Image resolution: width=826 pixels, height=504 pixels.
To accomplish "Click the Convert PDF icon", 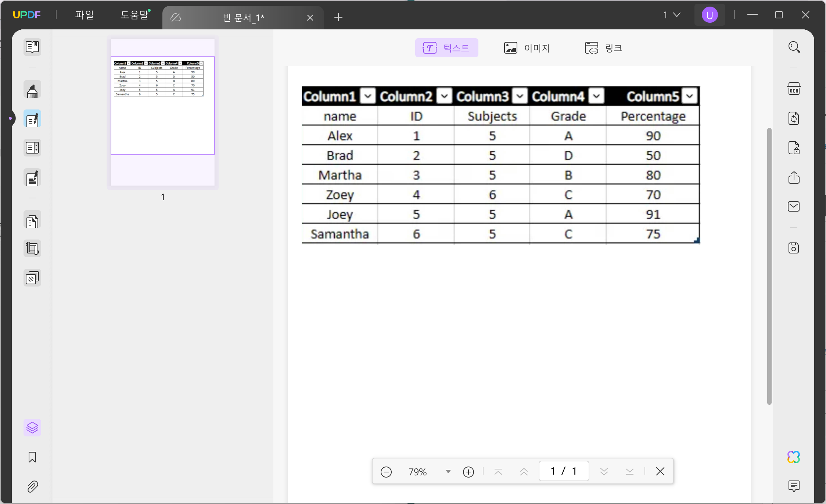I will tap(794, 118).
